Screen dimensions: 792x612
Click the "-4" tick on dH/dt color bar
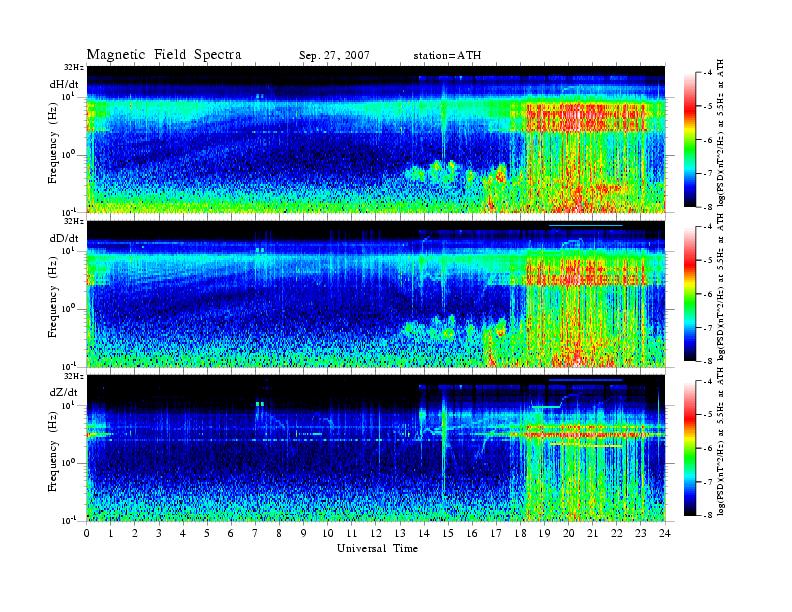pos(706,73)
